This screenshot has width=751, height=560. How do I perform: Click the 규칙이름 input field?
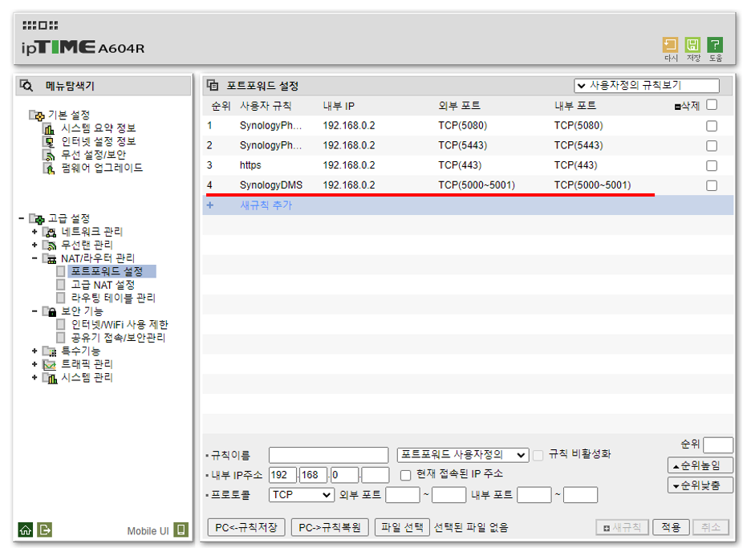(329, 455)
